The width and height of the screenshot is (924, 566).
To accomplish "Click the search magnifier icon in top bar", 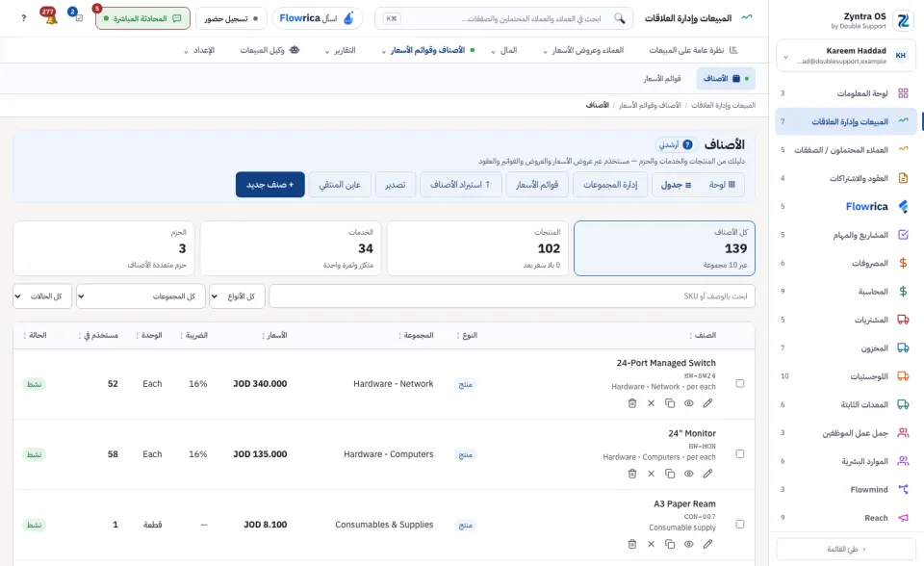I will point(619,18).
